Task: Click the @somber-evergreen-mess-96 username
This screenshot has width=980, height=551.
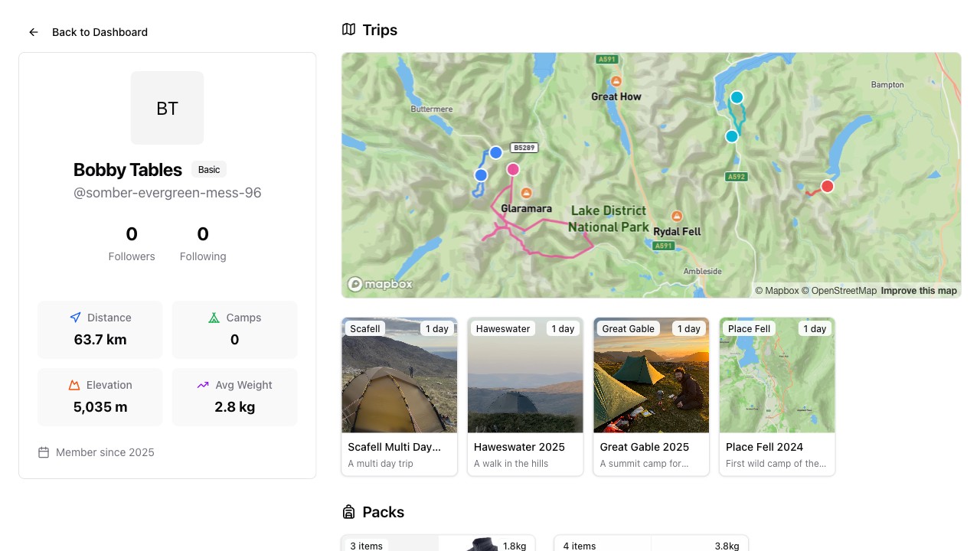Action: point(168,193)
